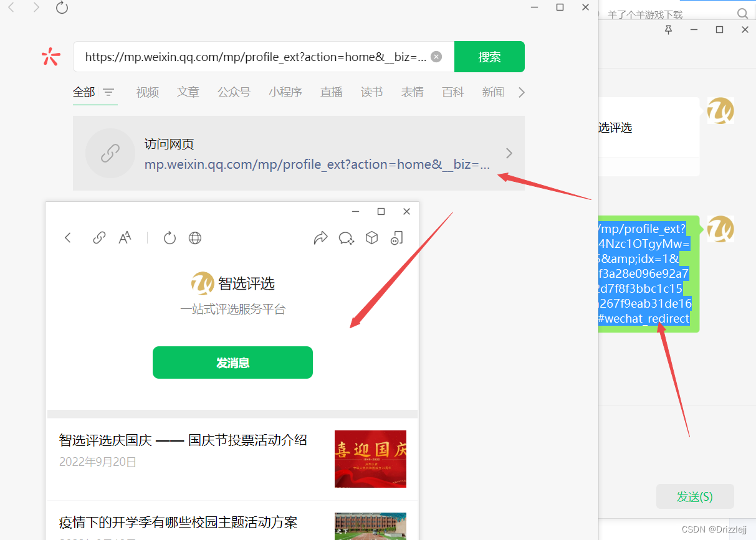Go forward in the search window
This screenshot has height=540, width=756.
pos(36,7)
